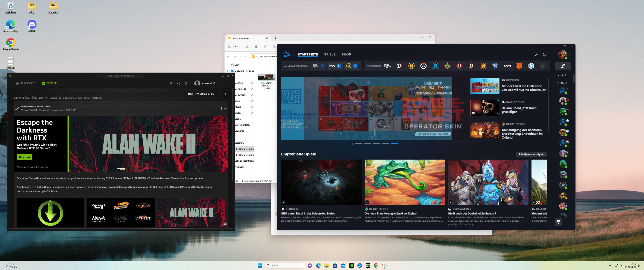Click the add favorite plus button
Screen dimensions: 644x270
point(543,66)
